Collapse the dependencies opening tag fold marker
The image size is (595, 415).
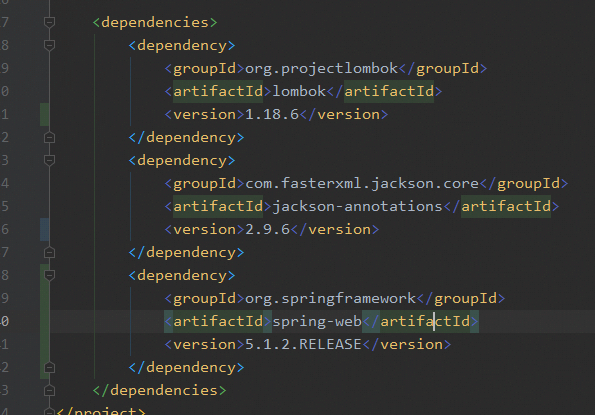(49, 22)
